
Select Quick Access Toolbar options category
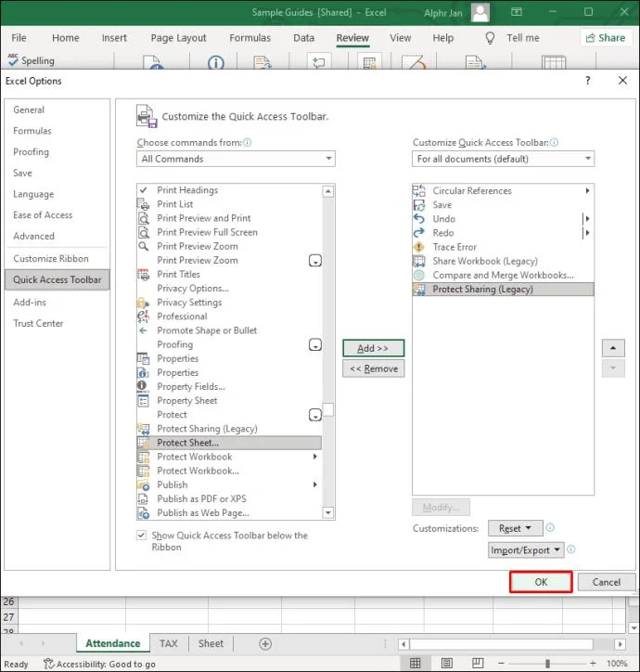57,280
